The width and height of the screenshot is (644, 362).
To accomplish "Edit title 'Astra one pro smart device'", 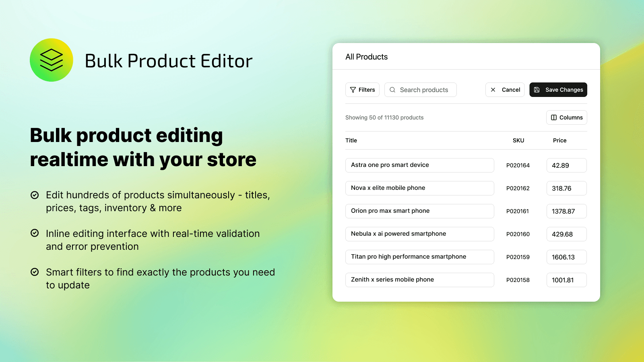I will (x=420, y=165).
